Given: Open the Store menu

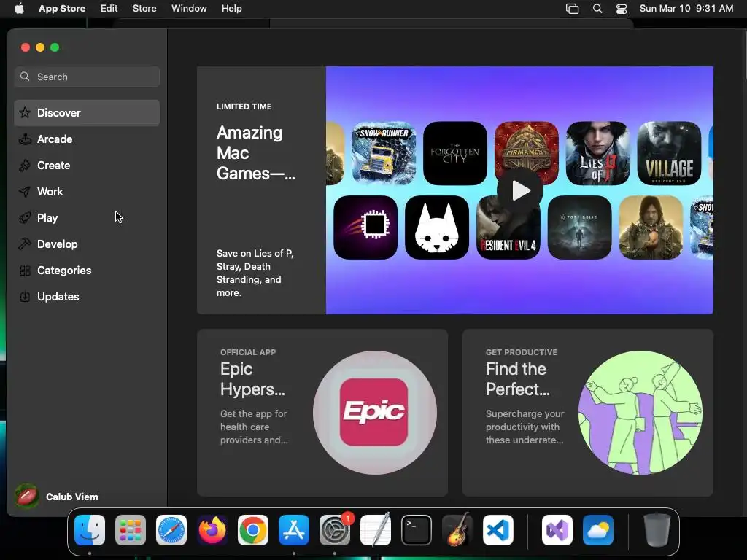Looking at the screenshot, I should point(144,9).
